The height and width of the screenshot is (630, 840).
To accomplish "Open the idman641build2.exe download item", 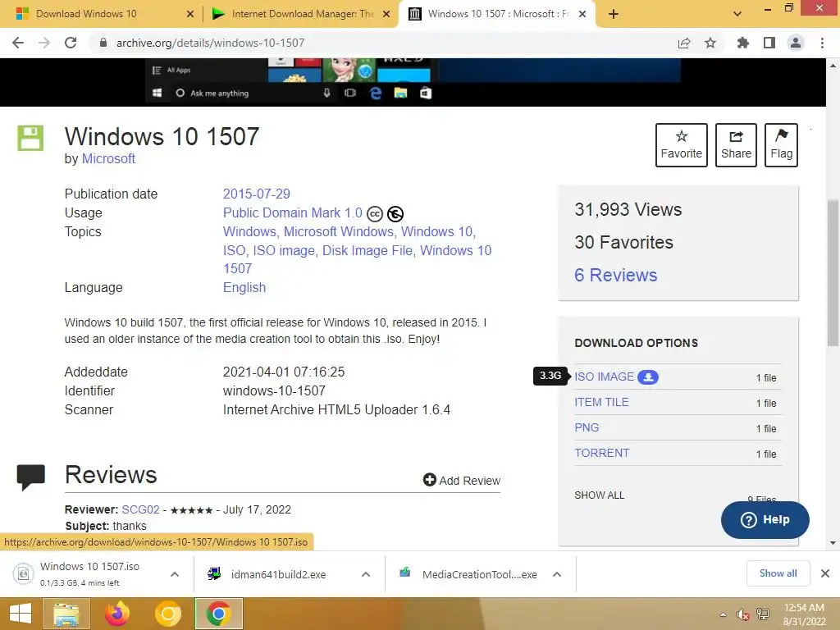I will 277,574.
